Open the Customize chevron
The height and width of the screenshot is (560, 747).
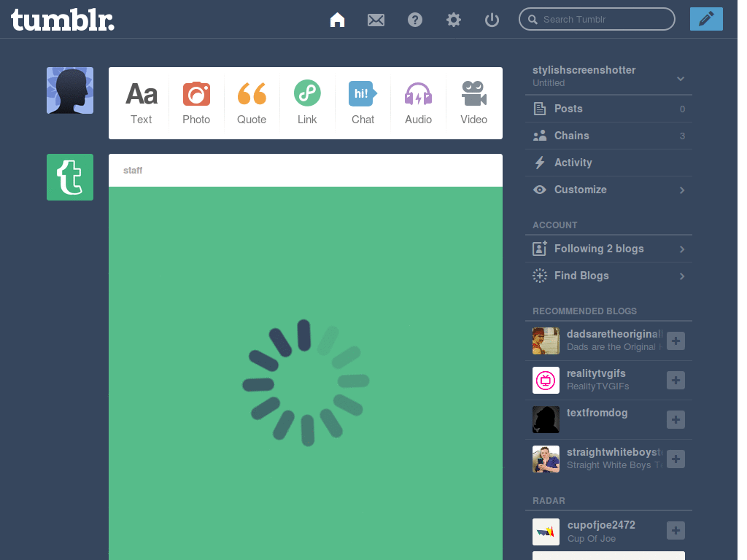click(682, 190)
